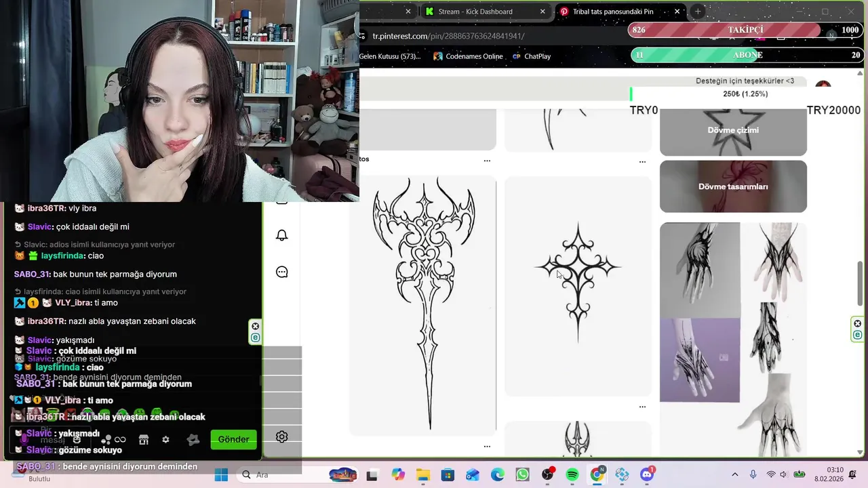This screenshot has width=868, height=488.
Task: Open chat settings gear icon
Action: click(x=165, y=439)
